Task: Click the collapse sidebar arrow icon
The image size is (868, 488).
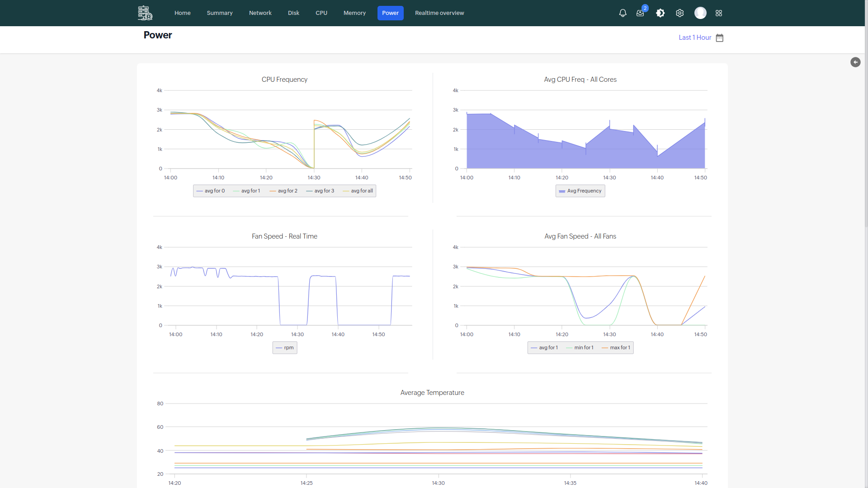Action: (x=855, y=62)
